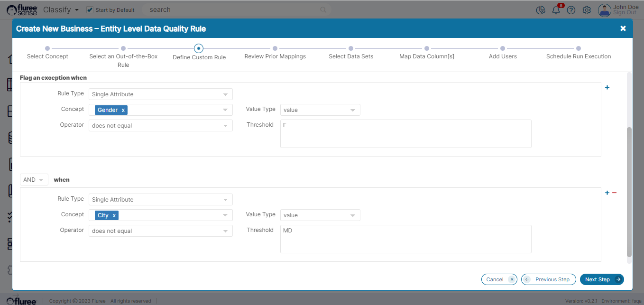The image size is (644, 305).
Task: Click the pie chart dashboard icon
Action: click(540, 10)
